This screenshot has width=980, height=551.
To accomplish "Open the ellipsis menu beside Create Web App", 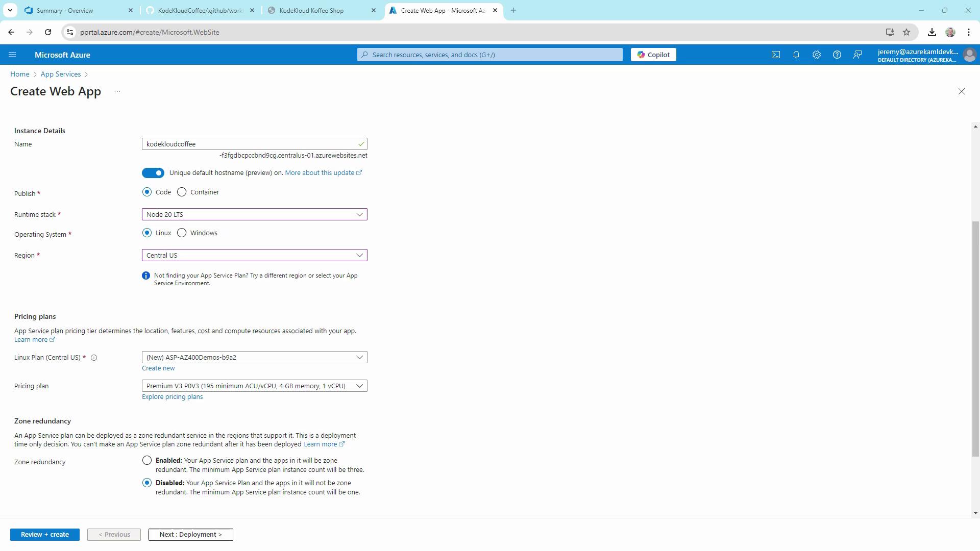I will pyautogui.click(x=117, y=91).
